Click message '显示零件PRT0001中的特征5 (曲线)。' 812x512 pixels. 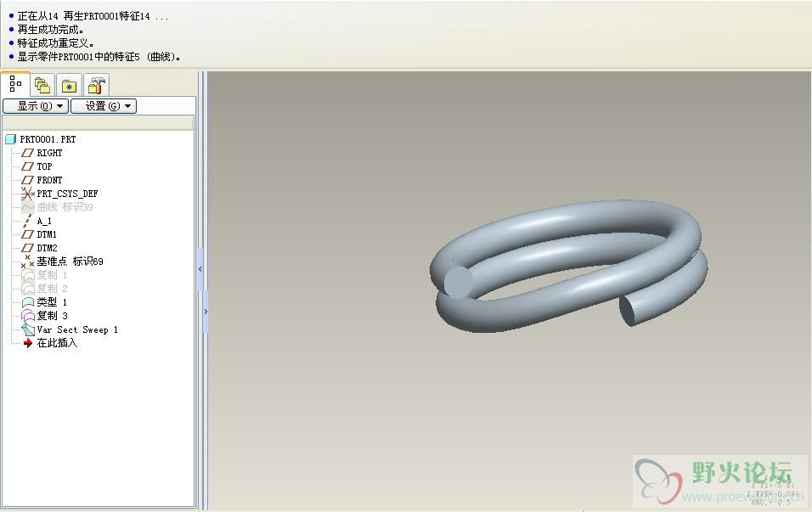[x=99, y=56]
